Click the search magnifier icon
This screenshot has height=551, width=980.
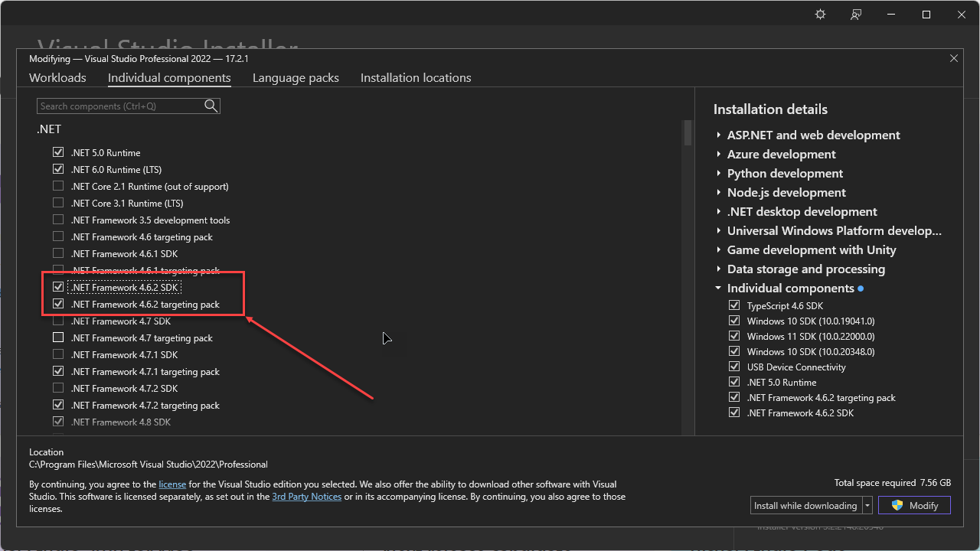(x=211, y=106)
